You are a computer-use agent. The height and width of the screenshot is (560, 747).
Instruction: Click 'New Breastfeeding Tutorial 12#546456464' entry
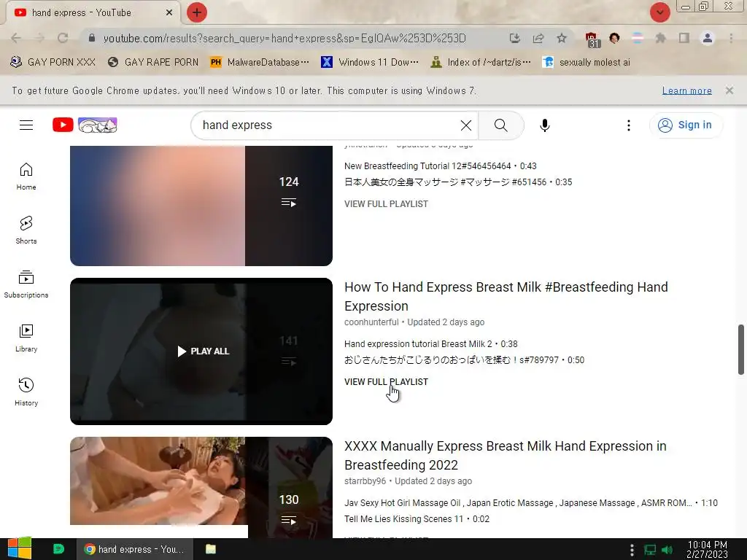tap(440, 166)
